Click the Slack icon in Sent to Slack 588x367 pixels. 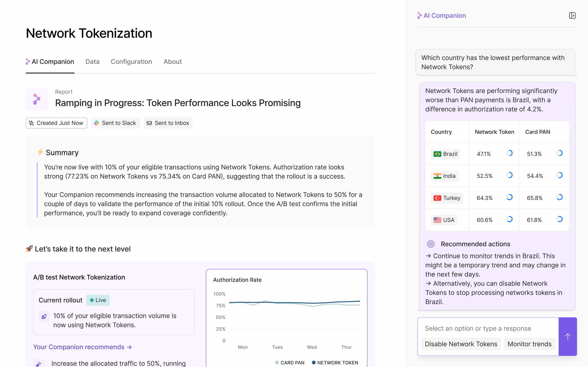tap(96, 123)
